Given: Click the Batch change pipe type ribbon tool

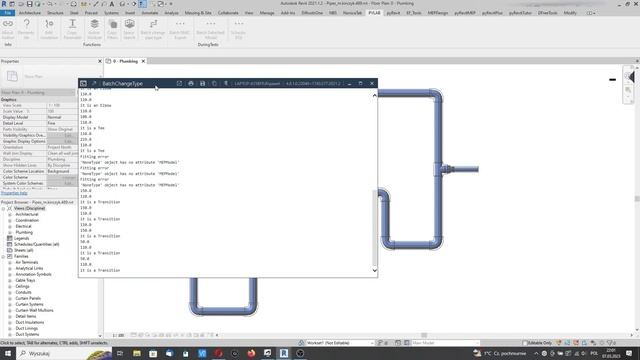Looking at the screenshot, I should [153, 29].
